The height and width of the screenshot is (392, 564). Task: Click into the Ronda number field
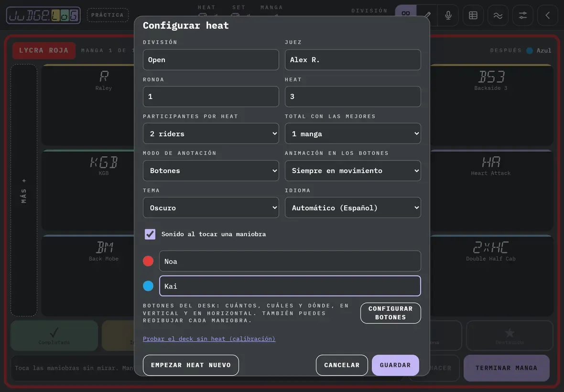tap(211, 97)
